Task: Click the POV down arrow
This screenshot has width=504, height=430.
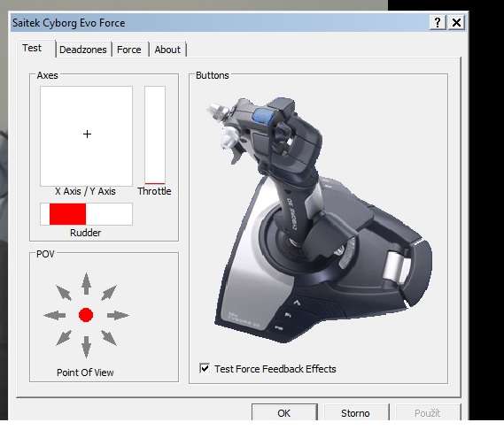Action: 86,347
